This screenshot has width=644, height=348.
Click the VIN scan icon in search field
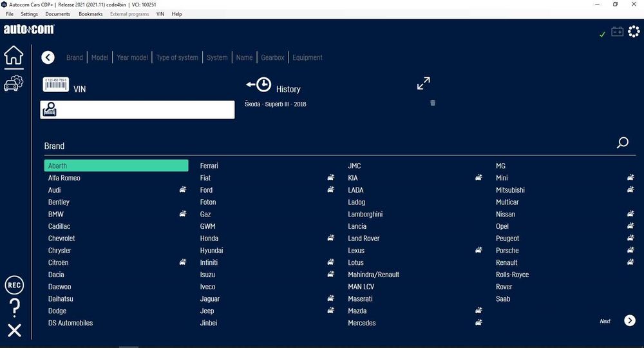[x=50, y=110]
